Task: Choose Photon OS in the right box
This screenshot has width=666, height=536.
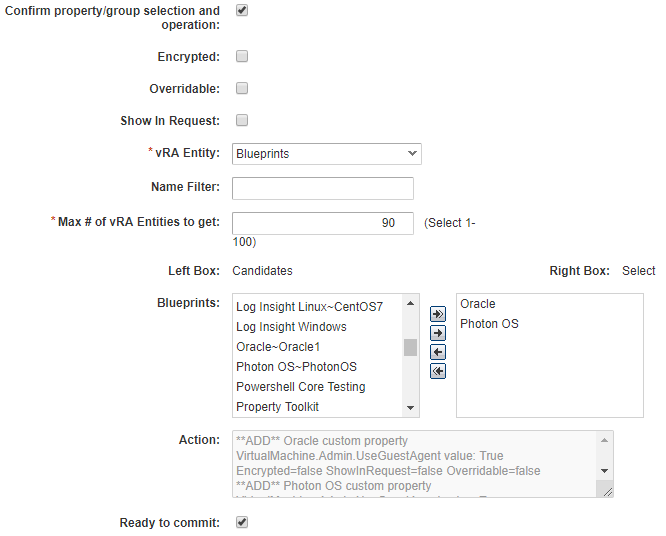Action: tap(489, 324)
